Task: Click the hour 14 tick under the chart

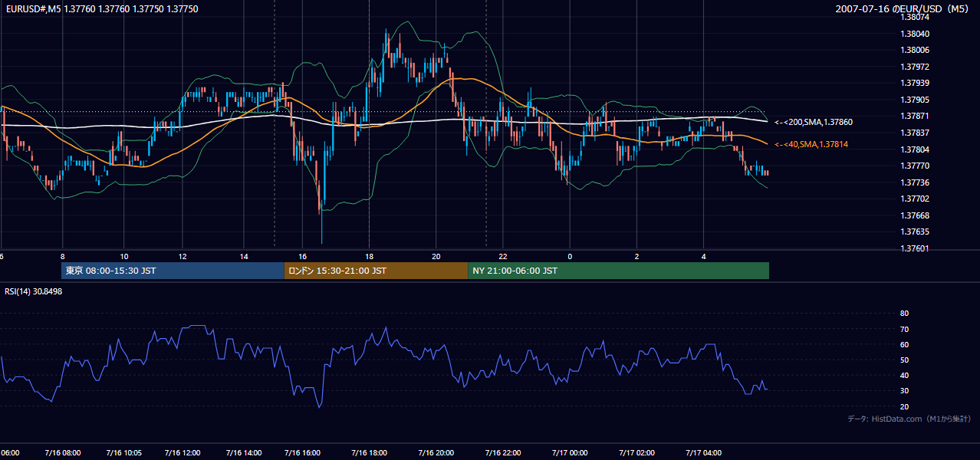Action: pyautogui.click(x=244, y=256)
